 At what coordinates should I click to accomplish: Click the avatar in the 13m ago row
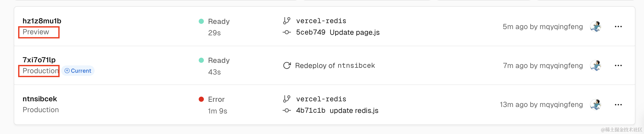(596, 105)
